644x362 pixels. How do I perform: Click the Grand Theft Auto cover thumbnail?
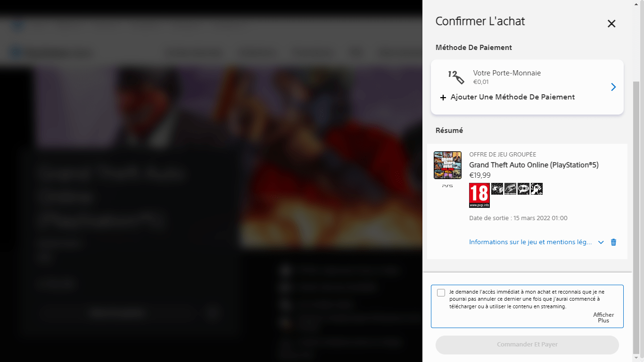point(447,165)
